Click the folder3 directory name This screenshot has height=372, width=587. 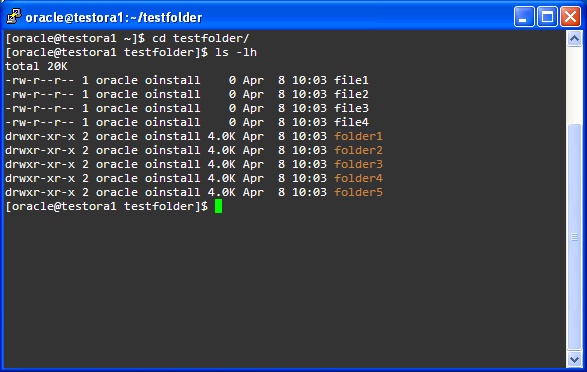pos(358,164)
